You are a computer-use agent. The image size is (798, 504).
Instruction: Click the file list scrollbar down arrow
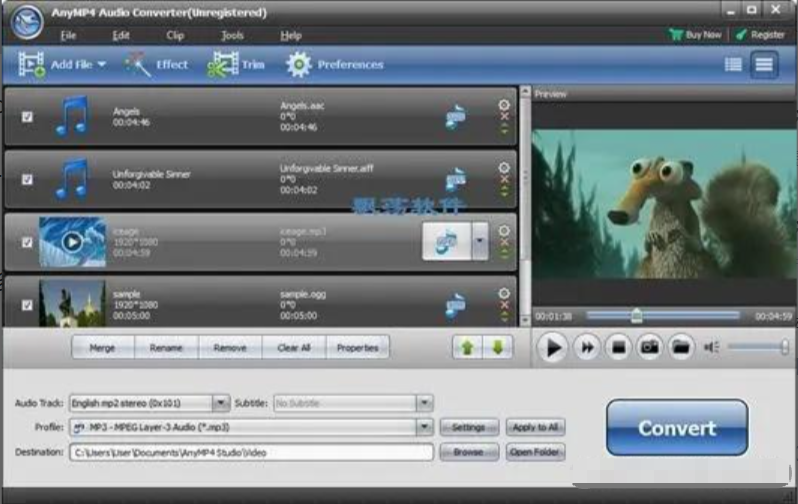pyautogui.click(x=525, y=320)
